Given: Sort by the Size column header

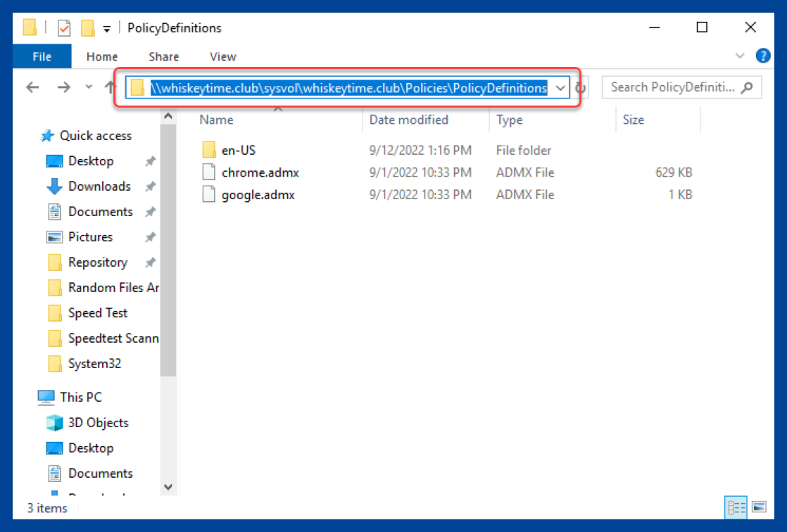Looking at the screenshot, I should 634,120.
